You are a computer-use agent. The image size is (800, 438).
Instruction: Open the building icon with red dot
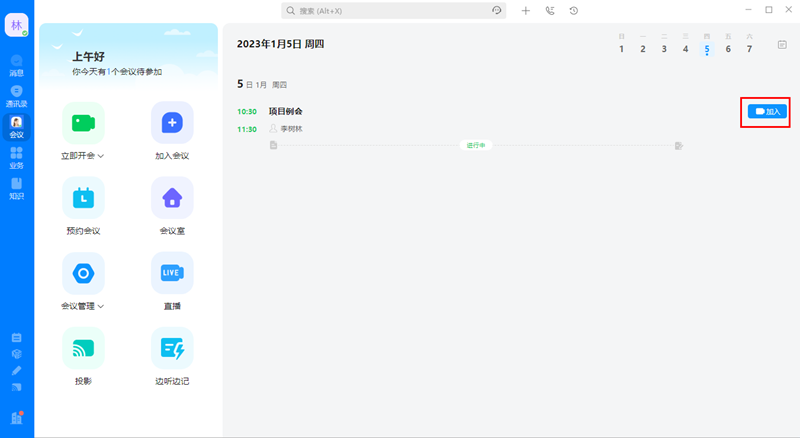click(16, 418)
